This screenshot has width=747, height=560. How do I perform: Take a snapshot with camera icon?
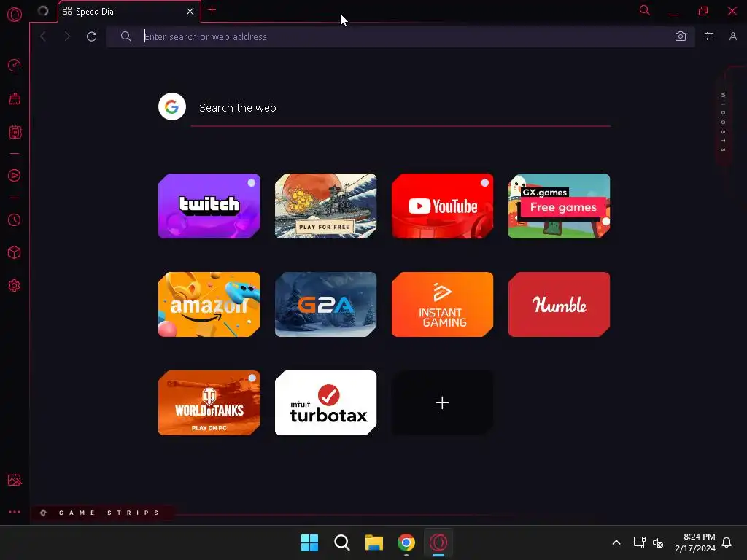681,36
